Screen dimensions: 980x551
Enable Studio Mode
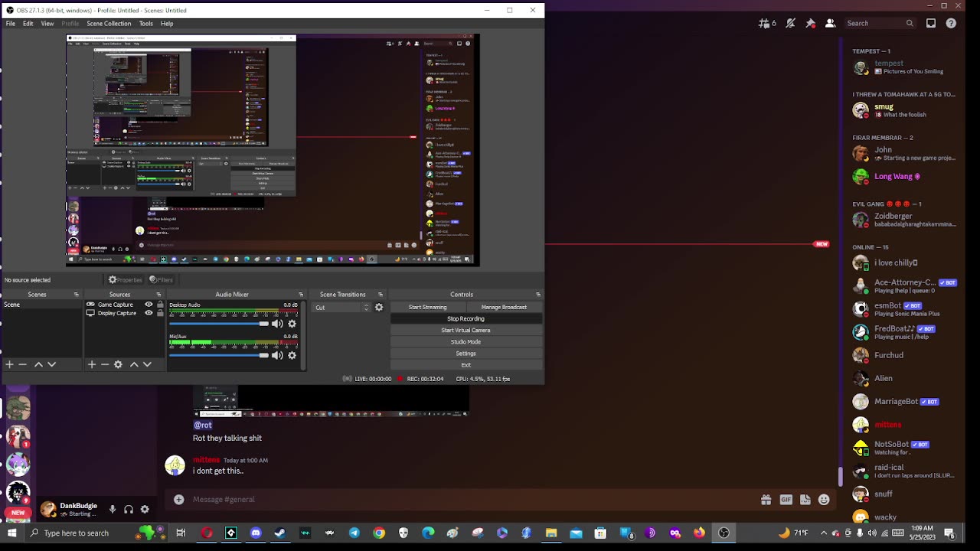465,342
